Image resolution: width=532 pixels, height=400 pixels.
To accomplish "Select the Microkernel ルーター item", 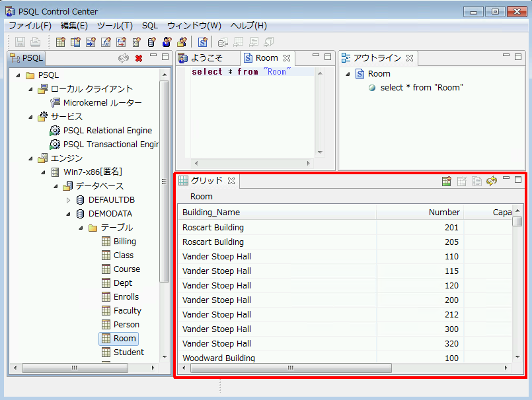I will click(x=102, y=103).
